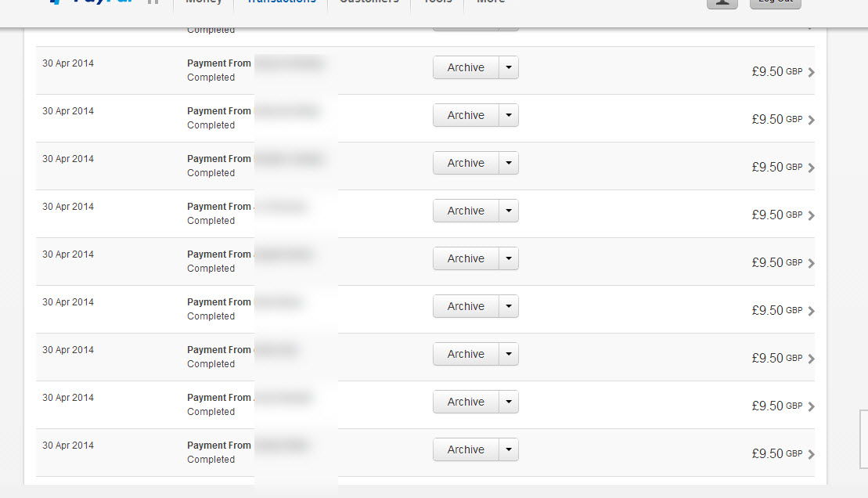Click details chevron on seventh-from-bottom payment row
The height and width of the screenshot is (498, 868).
pyautogui.click(x=811, y=168)
